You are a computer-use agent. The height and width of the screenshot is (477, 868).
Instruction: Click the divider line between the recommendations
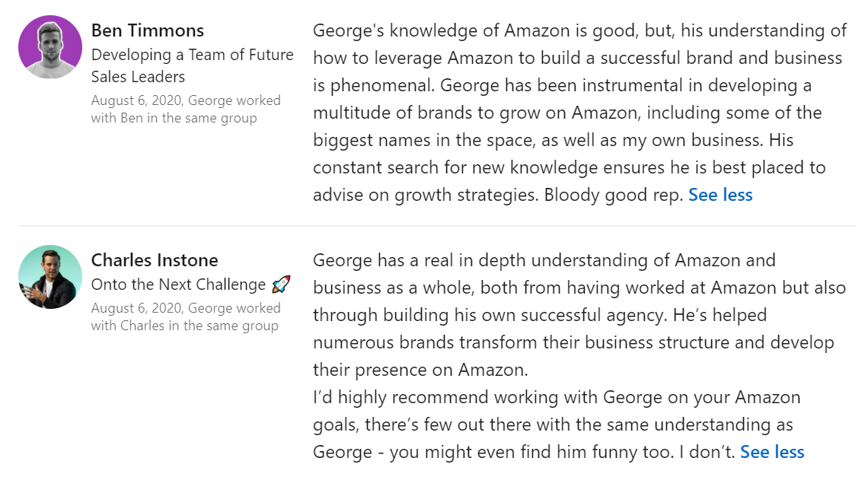point(437,226)
